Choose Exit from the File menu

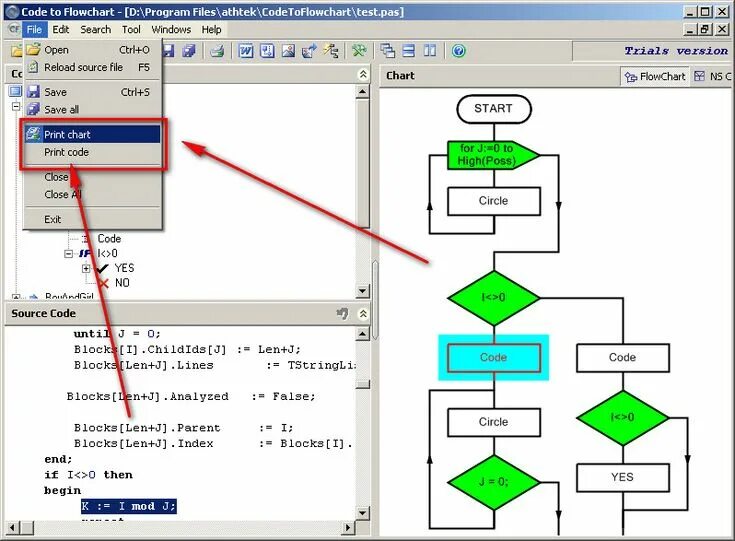pyautogui.click(x=92, y=219)
